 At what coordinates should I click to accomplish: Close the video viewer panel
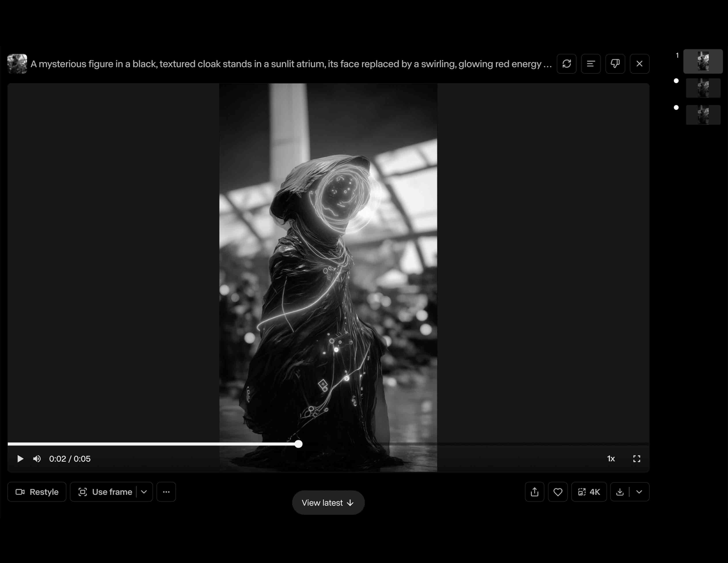[639, 64]
